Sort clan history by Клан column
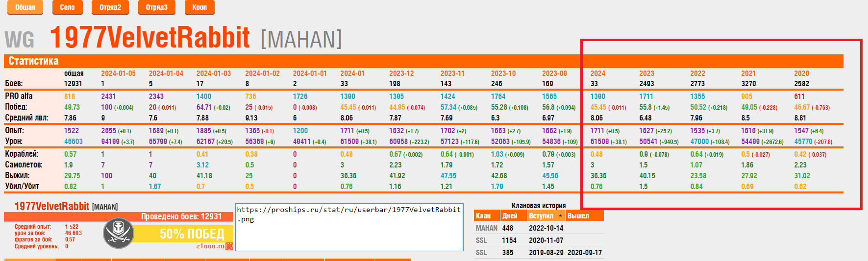The height and width of the screenshot is (261, 868). [x=483, y=216]
